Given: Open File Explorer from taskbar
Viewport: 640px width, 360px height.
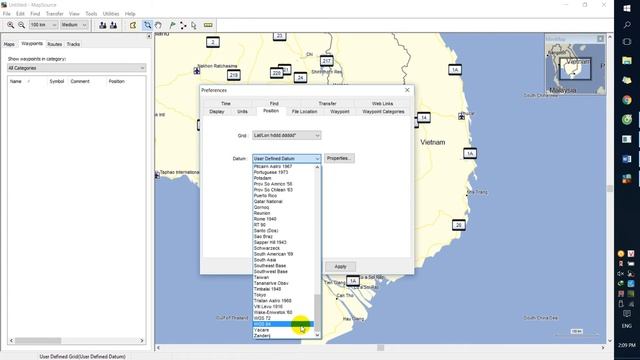Looking at the screenshot, I should click(627, 61).
